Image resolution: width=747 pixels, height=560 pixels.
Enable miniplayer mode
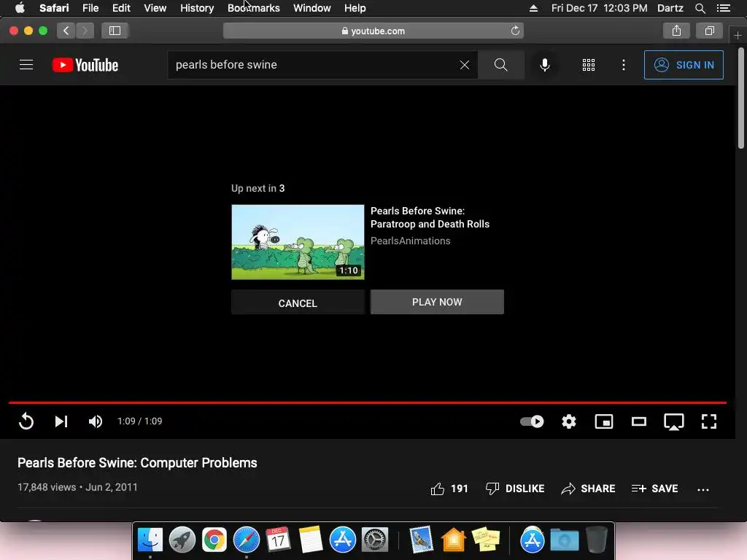[x=603, y=421]
